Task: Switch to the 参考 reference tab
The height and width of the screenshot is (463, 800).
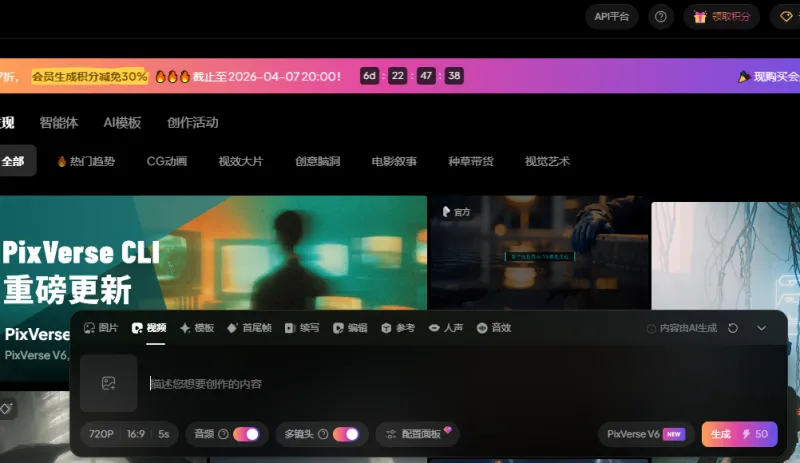Action: coord(398,328)
